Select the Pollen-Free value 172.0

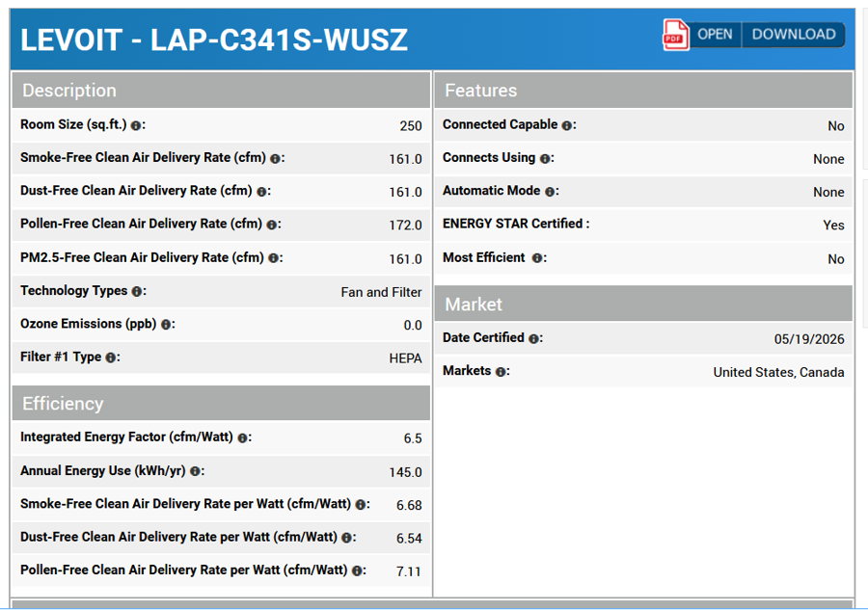click(405, 225)
